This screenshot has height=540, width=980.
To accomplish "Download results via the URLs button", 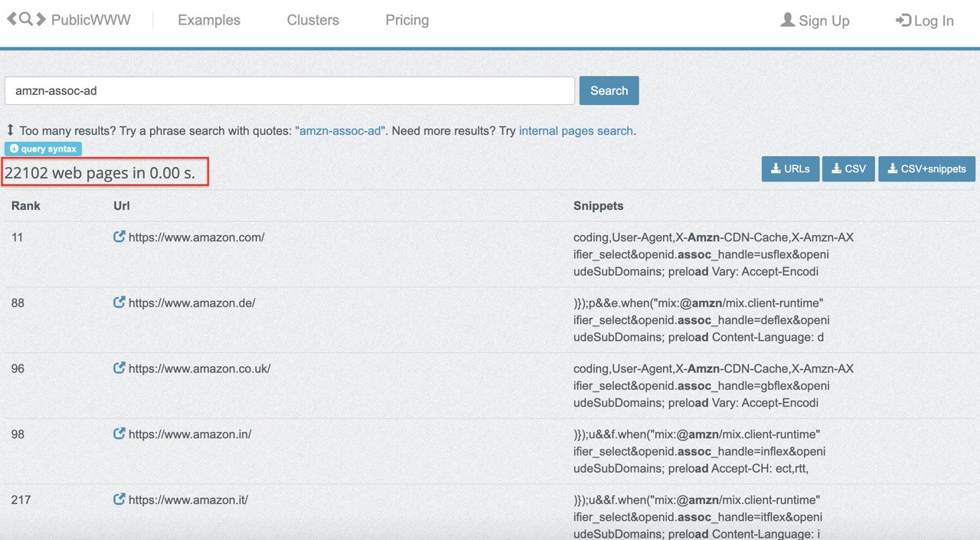I will click(790, 169).
